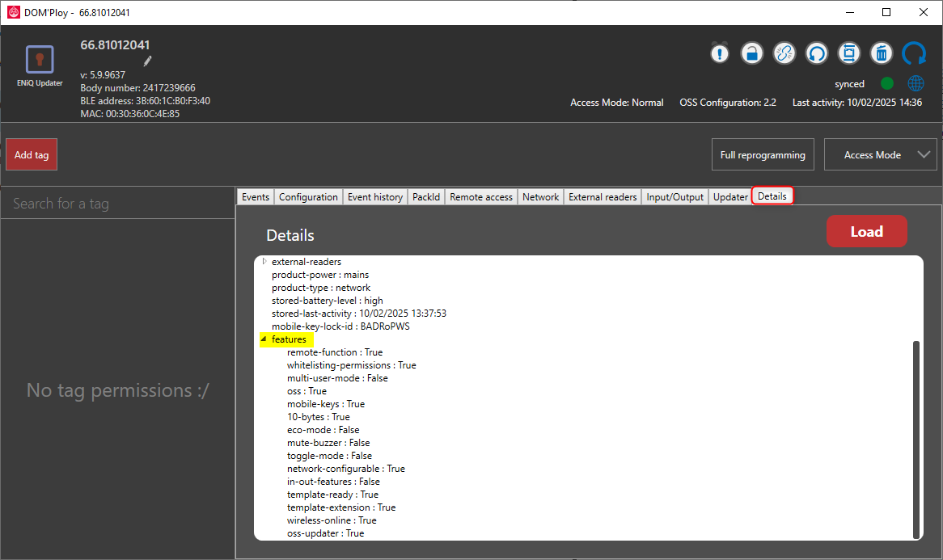The image size is (943, 560).
Task: Select 'oss-updater : True' row
Action: pos(325,533)
